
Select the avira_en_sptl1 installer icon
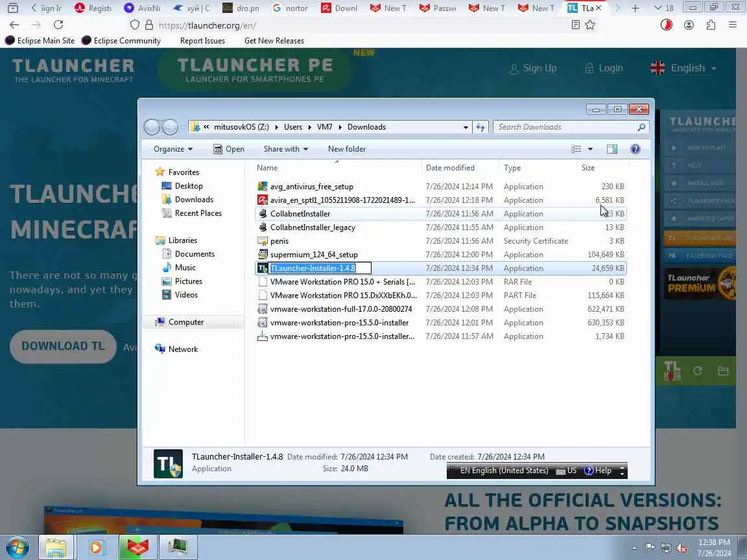[x=263, y=200]
